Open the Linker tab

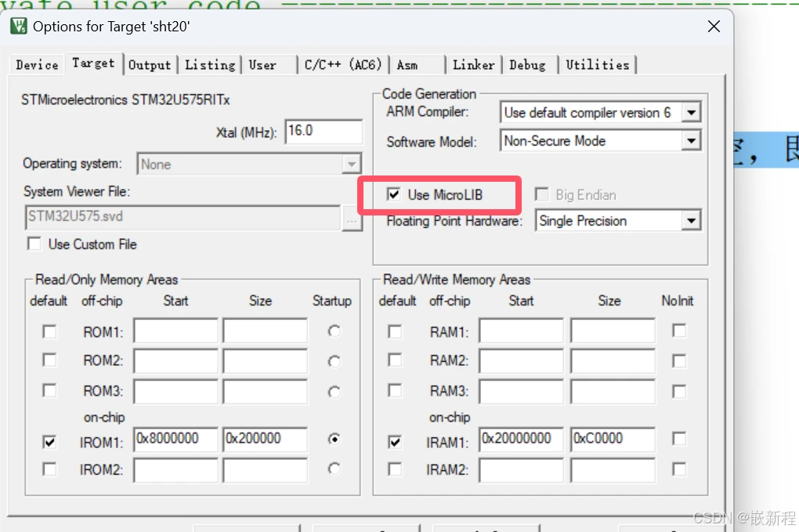click(x=474, y=65)
